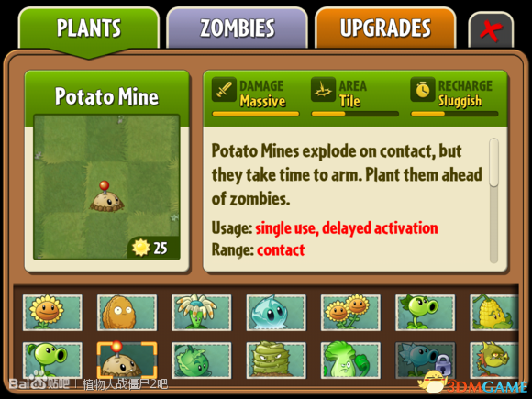This screenshot has width=532, height=399.
Task: Open the UPGRADES tab
Action: pos(385,28)
